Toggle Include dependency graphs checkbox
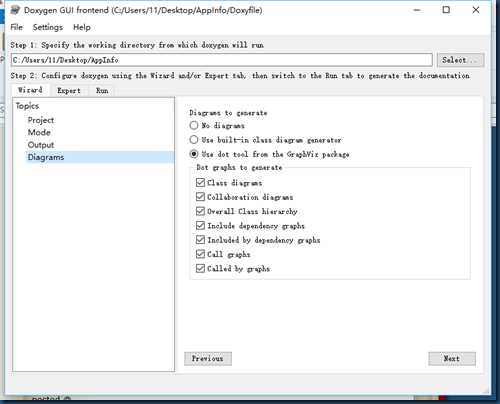 pyautogui.click(x=200, y=226)
